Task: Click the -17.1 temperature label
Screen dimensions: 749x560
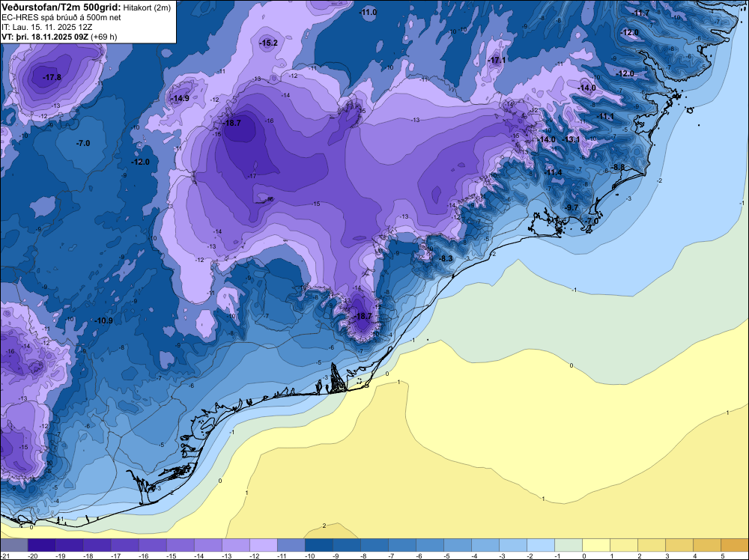Action: click(x=497, y=60)
